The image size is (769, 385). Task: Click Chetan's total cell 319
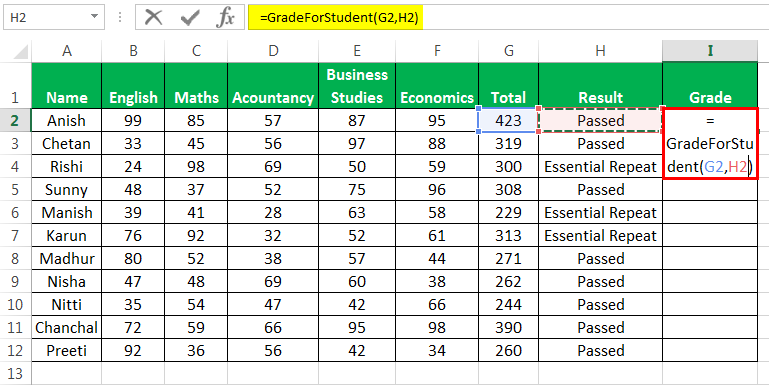508,143
